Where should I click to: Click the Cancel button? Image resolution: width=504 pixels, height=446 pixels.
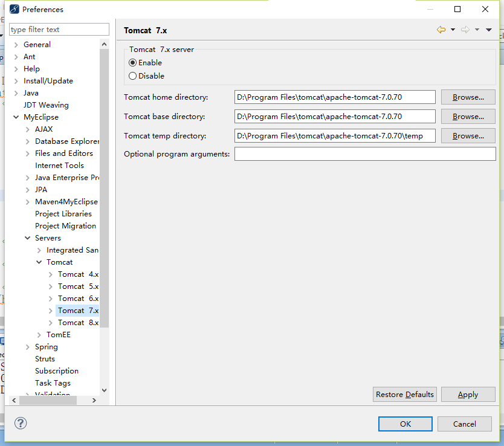pos(465,424)
